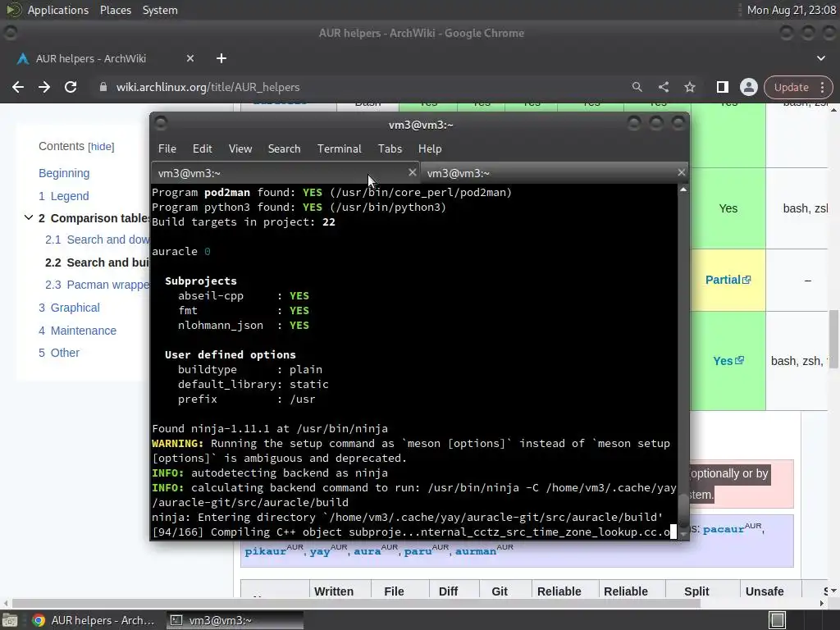Click the clock Mon Aug 21
840x630 pixels.
792,10
